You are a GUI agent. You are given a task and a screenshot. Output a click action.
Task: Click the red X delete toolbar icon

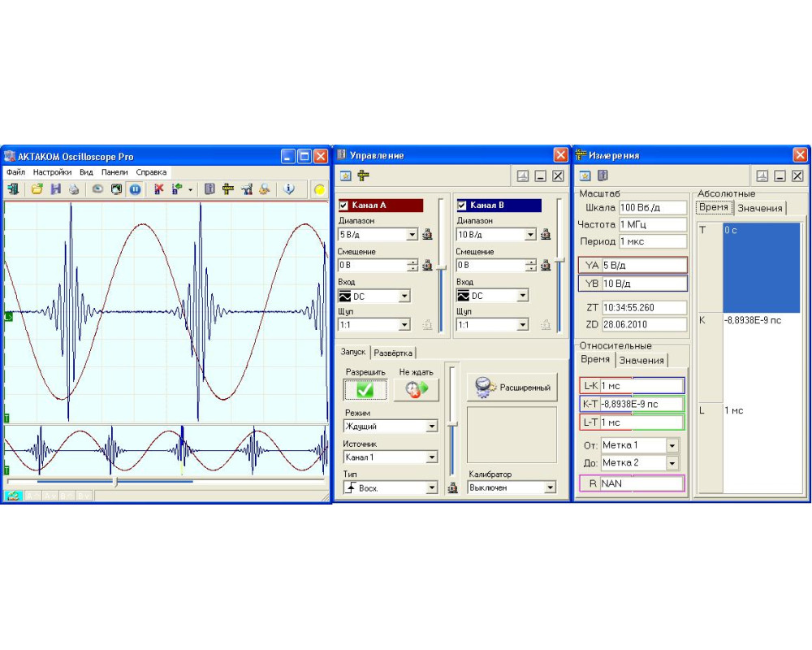[158, 189]
